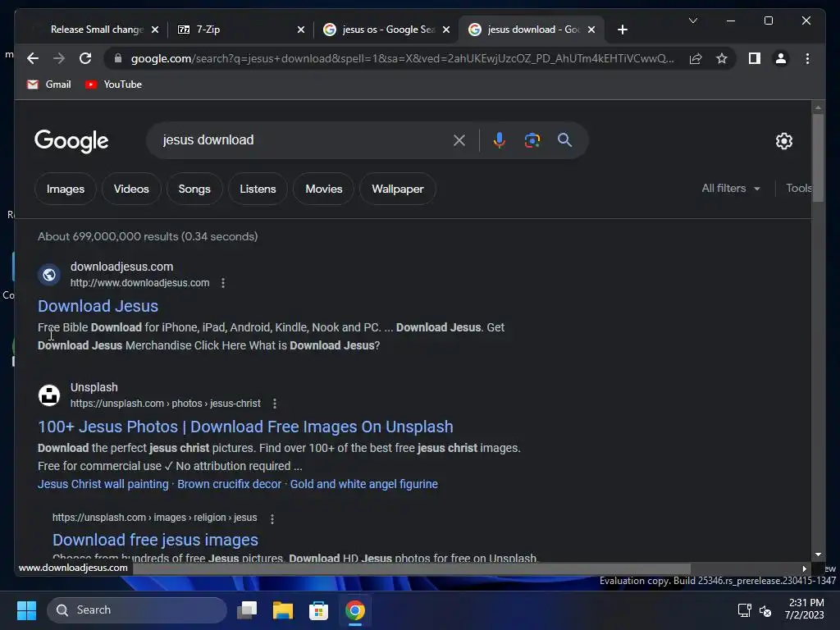Close the Release Small change tab
This screenshot has width=840, height=630.
click(155, 30)
